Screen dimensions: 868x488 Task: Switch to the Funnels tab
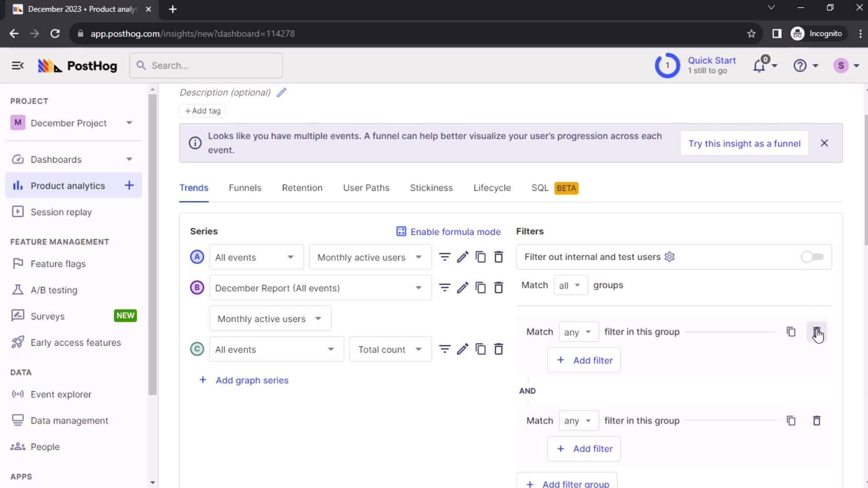(x=245, y=188)
